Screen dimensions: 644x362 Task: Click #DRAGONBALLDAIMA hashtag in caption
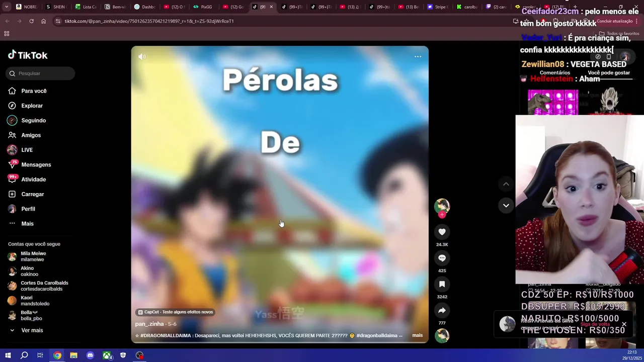click(165, 335)
